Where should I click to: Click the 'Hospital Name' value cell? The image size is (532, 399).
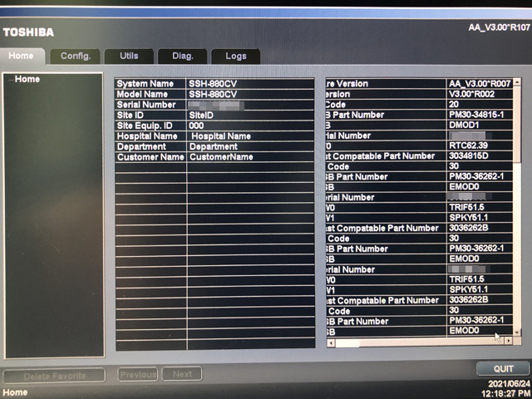[x=250, y=136]
